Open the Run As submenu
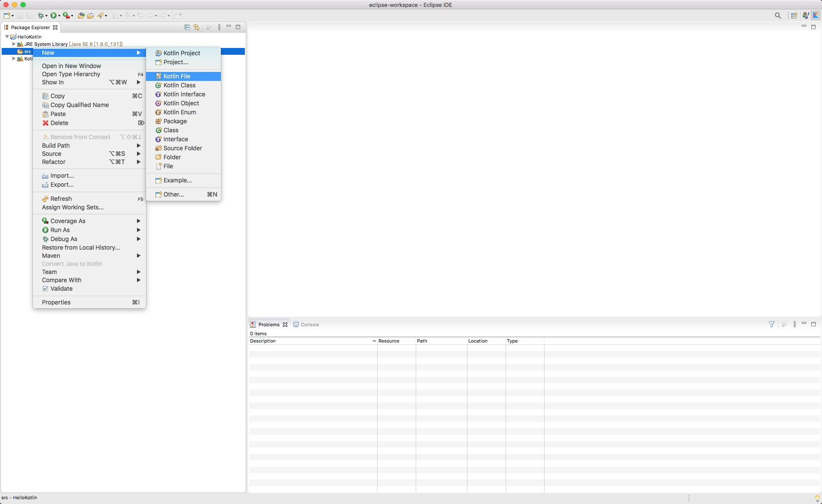The width and height of the screenshot is (822, 504). coord(89,230)
